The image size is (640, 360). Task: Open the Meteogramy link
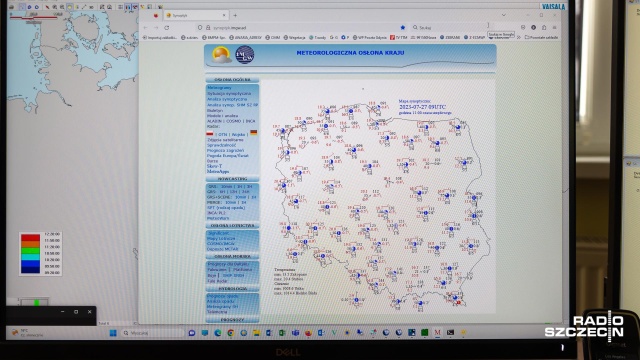click(x=219, y=88)
